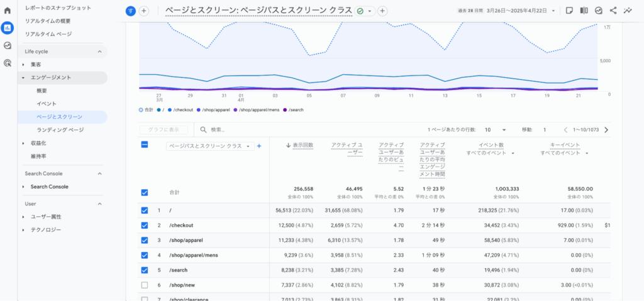The height and width of the screenshot is (301, 644).
Task: Select 概要 under エンゲージメント
Action: 42,90
